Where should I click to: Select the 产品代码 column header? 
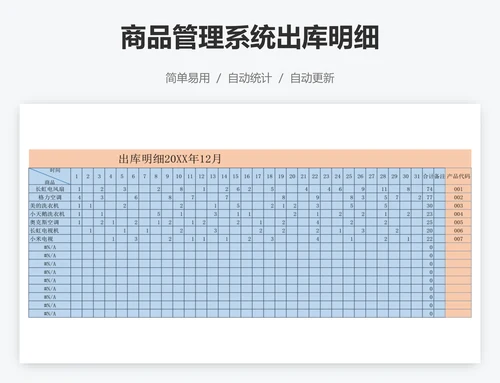point(458,176)
